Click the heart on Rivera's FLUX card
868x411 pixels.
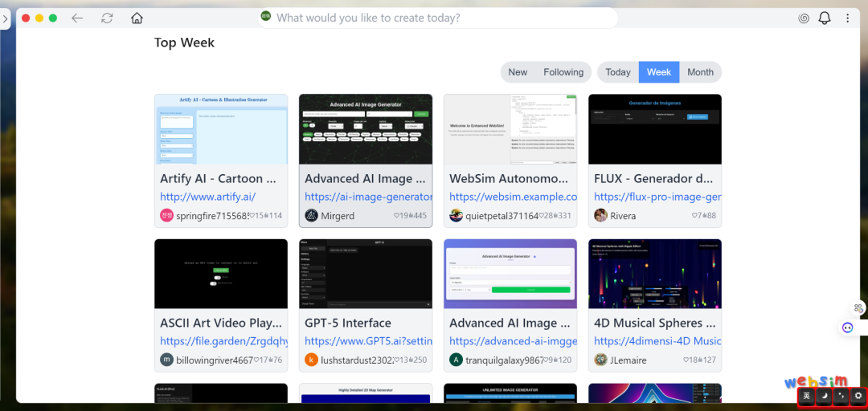coord(694,216)
